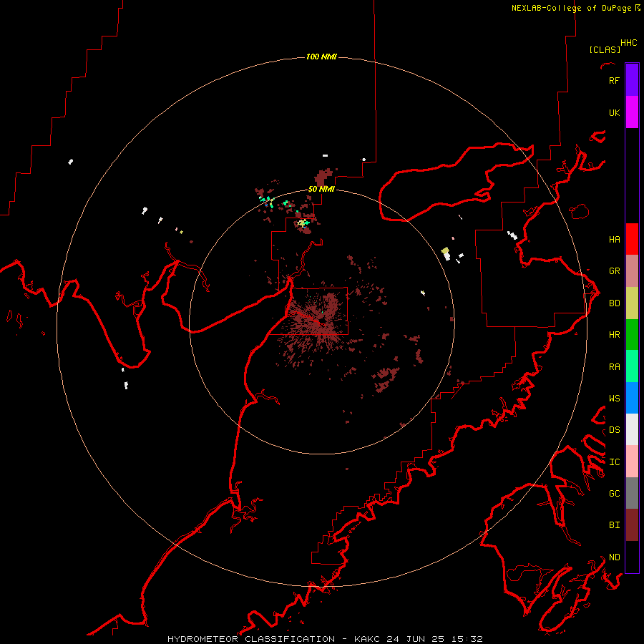
Task: Select the white DS legend swatch
Action: [x=632, y=429]
